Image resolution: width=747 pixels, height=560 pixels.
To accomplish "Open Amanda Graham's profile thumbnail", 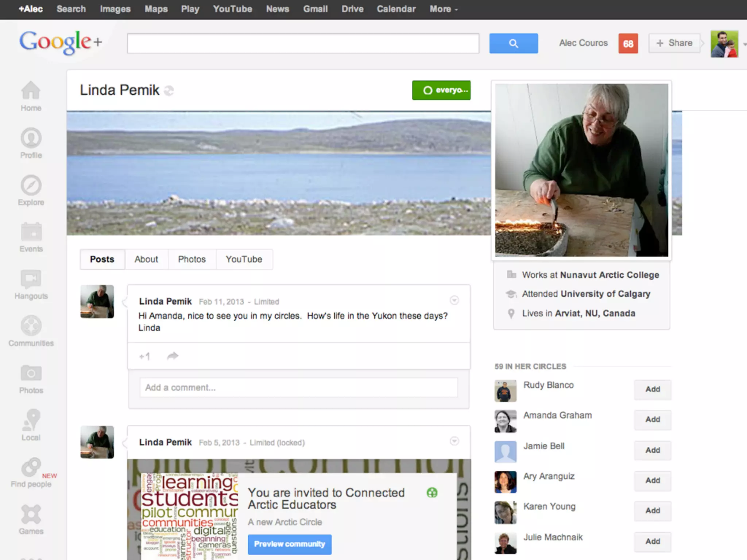I will point(505,421).
